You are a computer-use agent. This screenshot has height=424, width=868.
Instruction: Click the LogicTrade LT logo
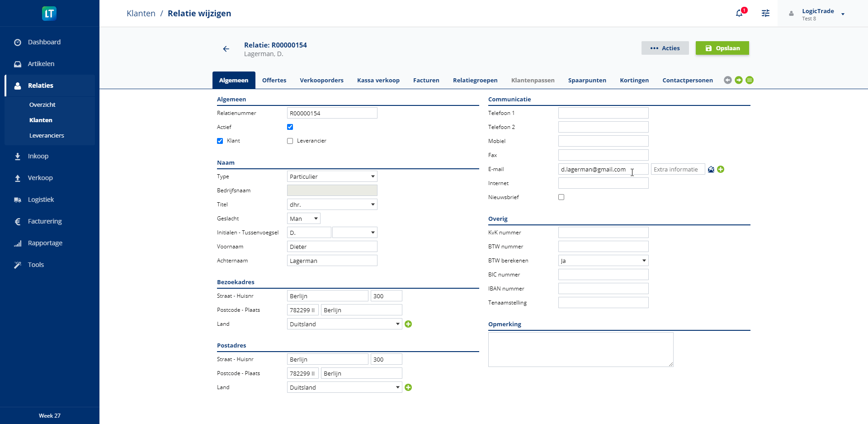tap(49, 14)
